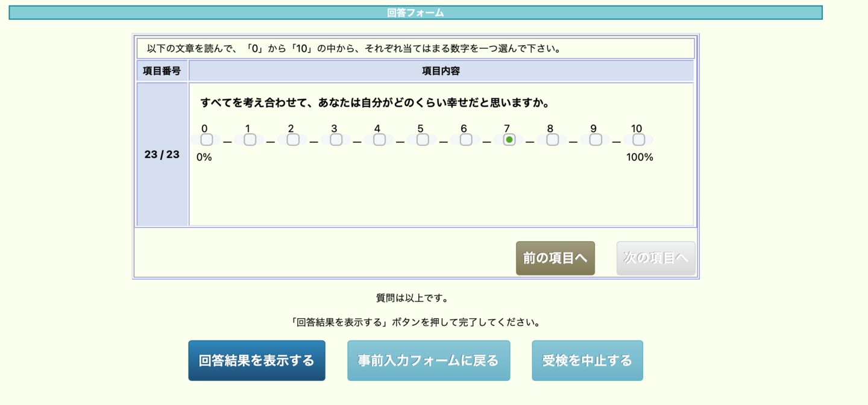868x405 pixels.
Task: Select rating 4 on the scale
Action: 379,140
